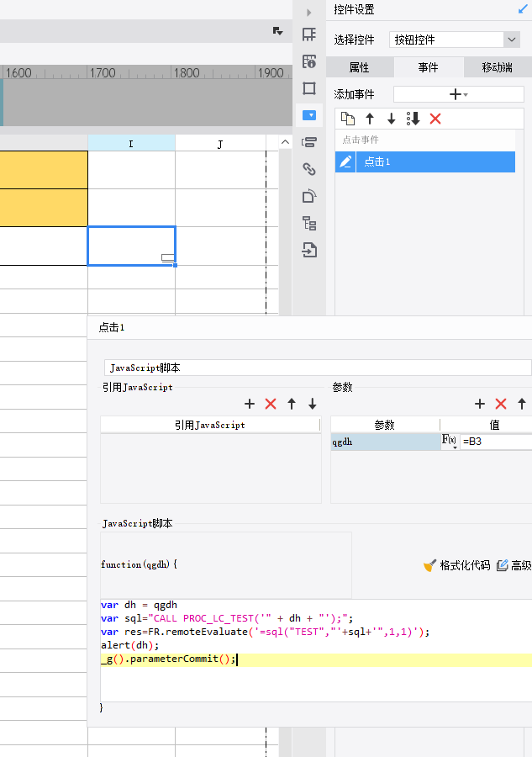Open the cell attributes icon with info badge

pos(309,61)
